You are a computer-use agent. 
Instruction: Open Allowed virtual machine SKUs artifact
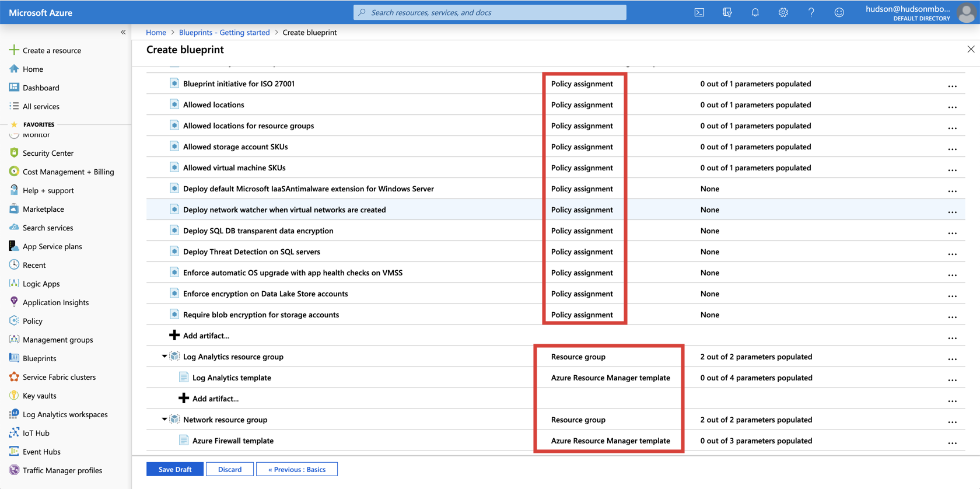pos(235,167)
